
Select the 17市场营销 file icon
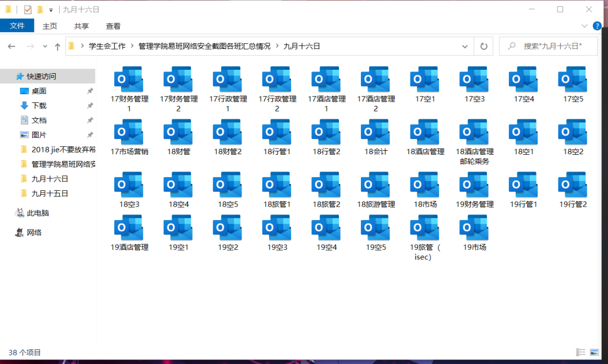tap(129, 132)
